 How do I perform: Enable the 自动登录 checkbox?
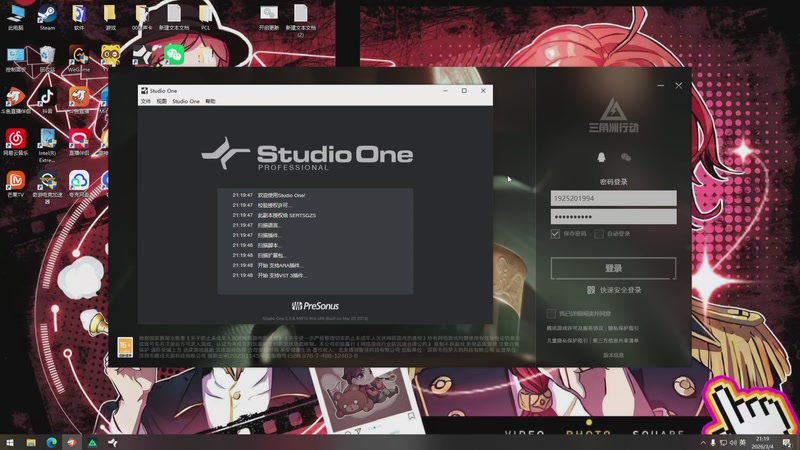pos(599,234)
